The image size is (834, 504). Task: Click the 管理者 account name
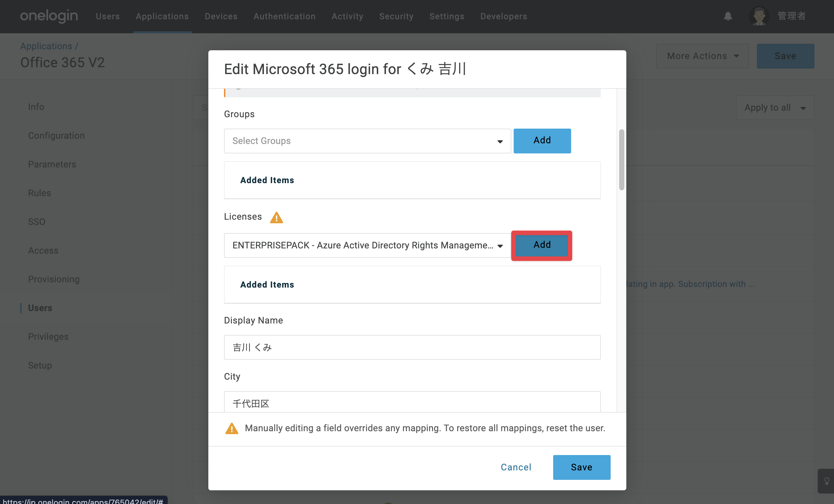(791, 16)
